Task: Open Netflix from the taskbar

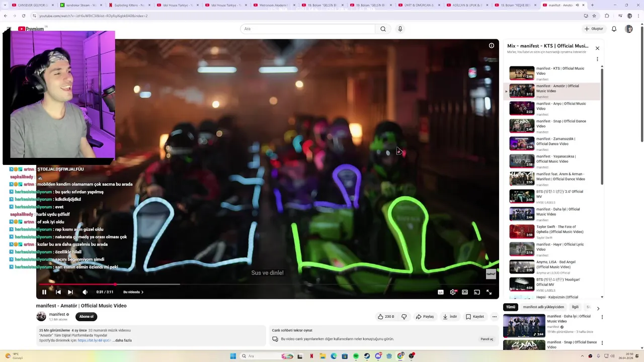Action: tap(311, 356)
